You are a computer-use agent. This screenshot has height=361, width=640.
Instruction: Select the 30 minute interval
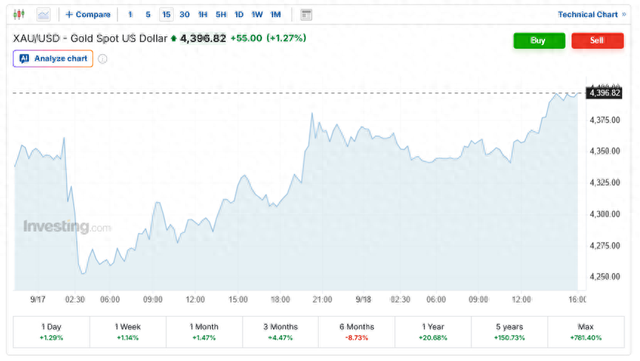click(x=184, y=15)
